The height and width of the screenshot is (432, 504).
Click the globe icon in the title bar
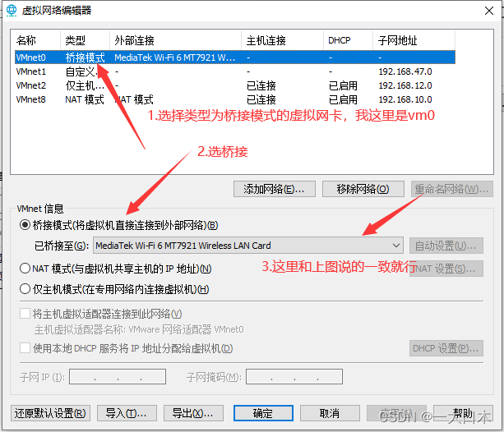tap(12, 11)
